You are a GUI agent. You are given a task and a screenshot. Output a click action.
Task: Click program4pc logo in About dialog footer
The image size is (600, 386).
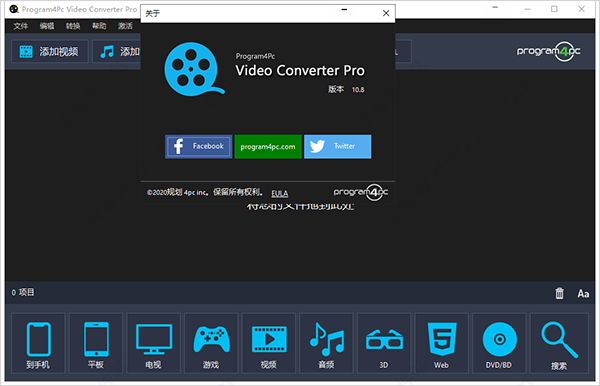coord(360,192)
